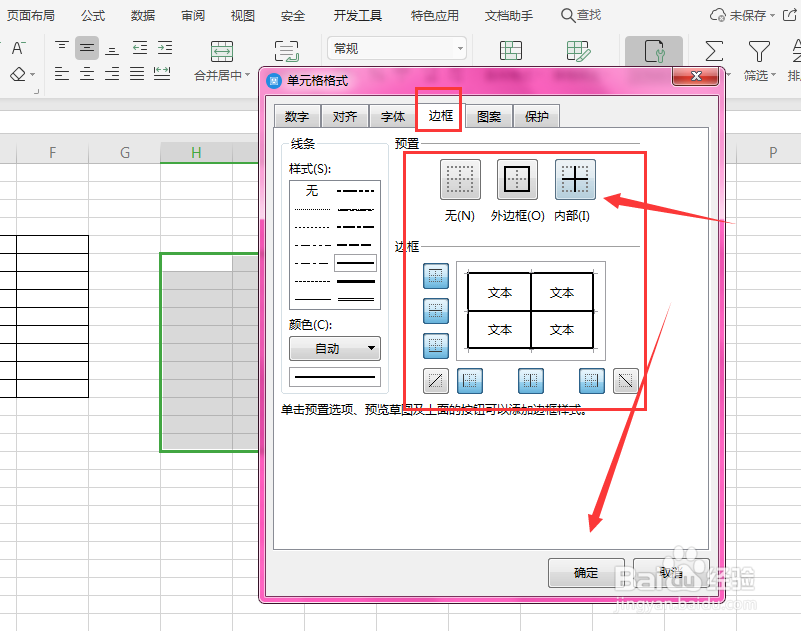The width and height of the screenshot is (801, 631).
Task: Expand the 未保存 cloud dropdown
Action: [x=772, y=15]
